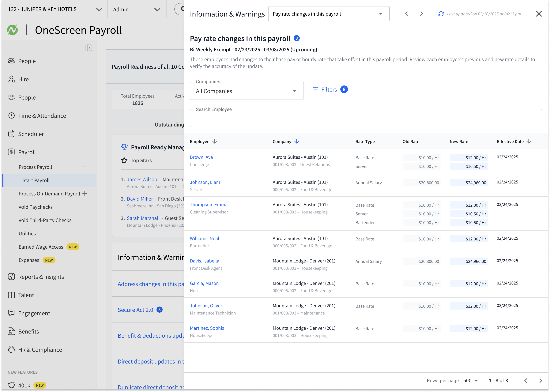Click the Old Rate column header
550x392 pixels.
(411, 141)
